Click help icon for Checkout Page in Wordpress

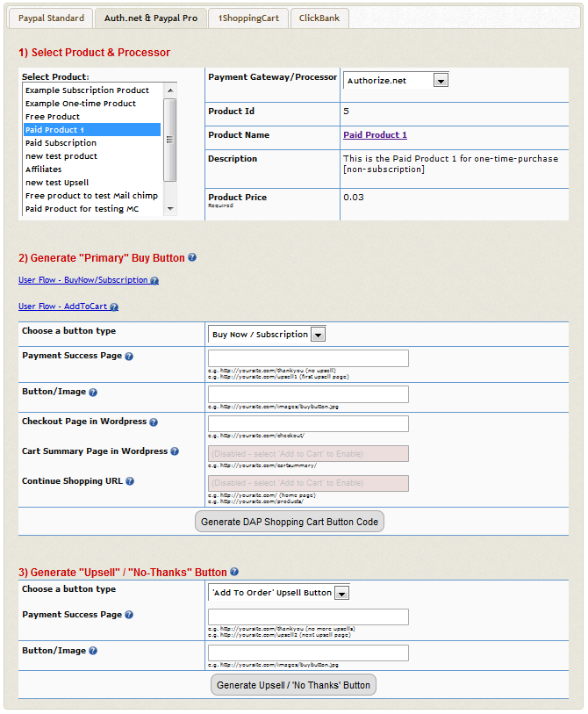tap(154, 422)
